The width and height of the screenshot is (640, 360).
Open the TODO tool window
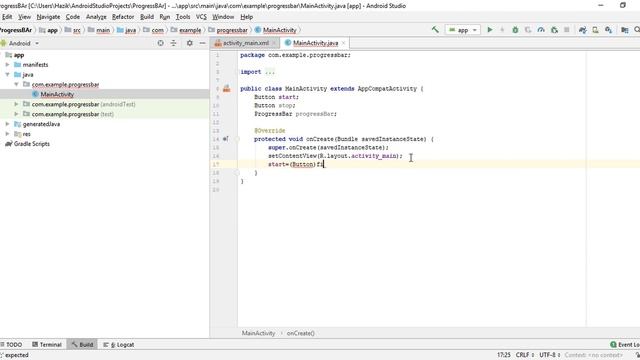pyautogui.click(x=12, y=344)
